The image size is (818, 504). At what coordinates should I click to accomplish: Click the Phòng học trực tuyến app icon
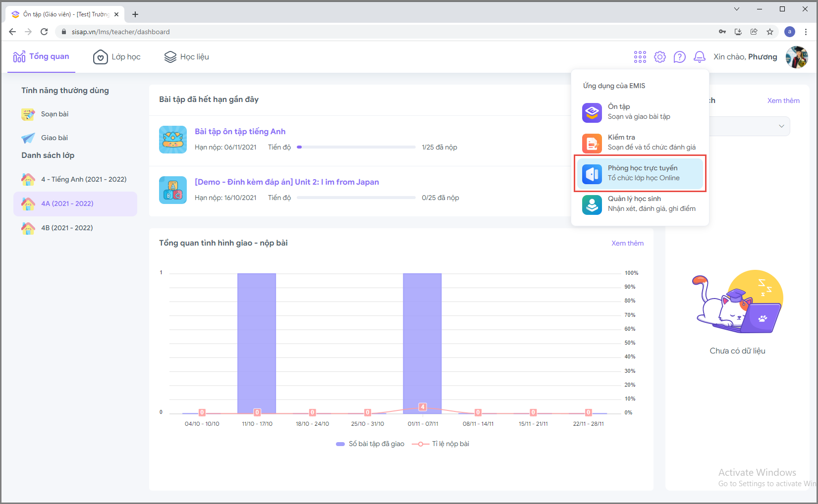tap(592, 174)
